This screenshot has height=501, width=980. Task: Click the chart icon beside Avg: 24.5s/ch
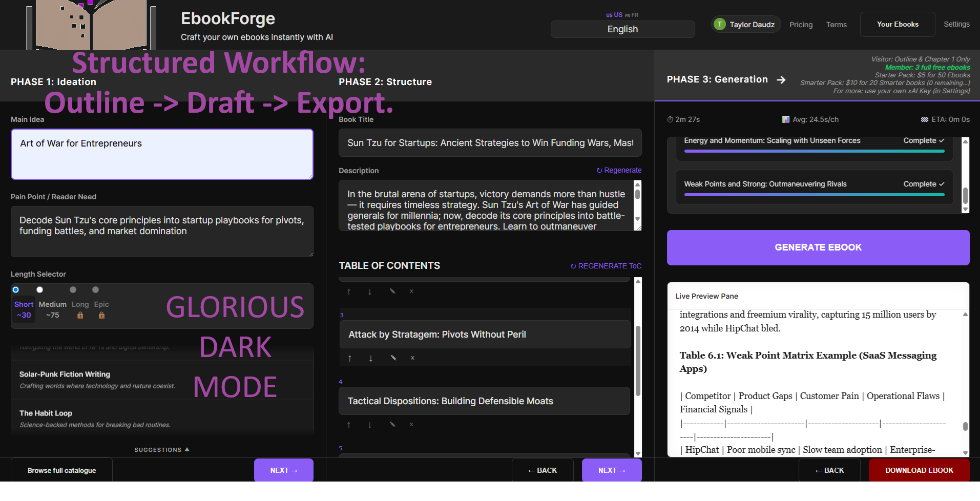click(786, 119)
